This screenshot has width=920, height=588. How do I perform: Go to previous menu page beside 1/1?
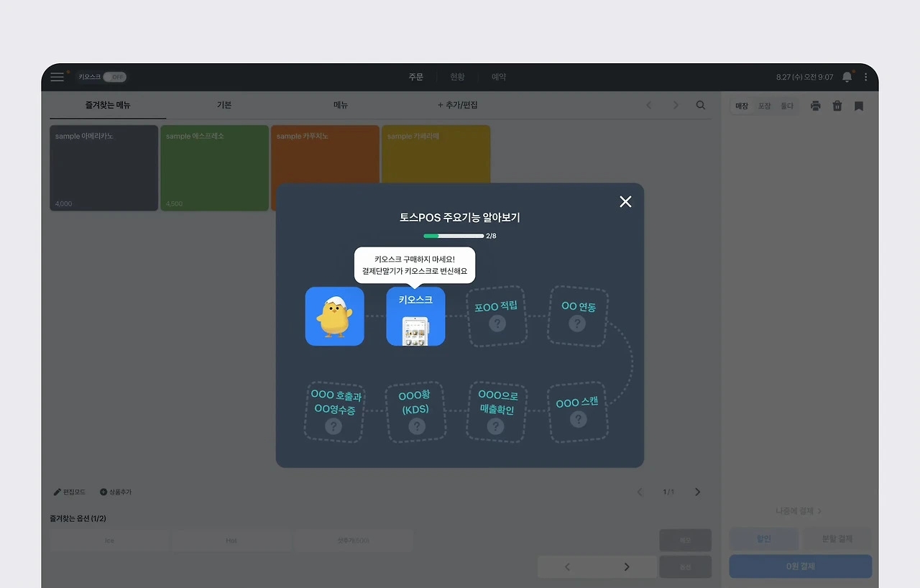(x=640, y=492)
